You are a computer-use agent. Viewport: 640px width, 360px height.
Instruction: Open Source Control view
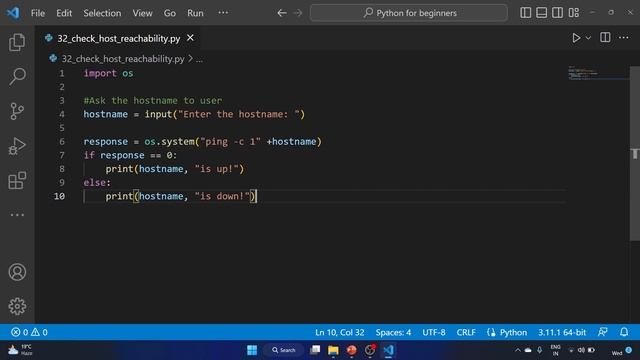coord(17,111)
